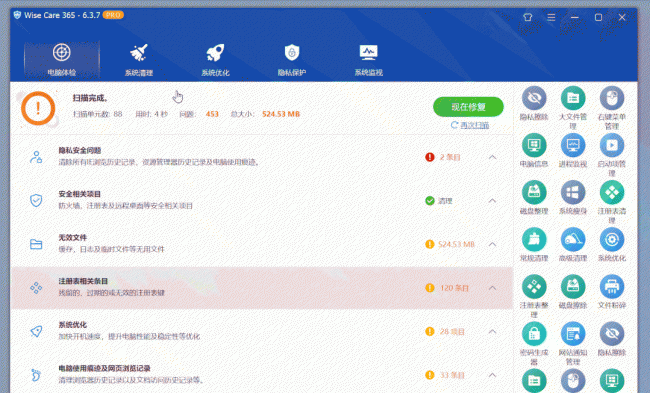Launch the labeled 大文件管理 tool
Image resolution: width=650 pixels, height=393 pixels.
[573, 108]
